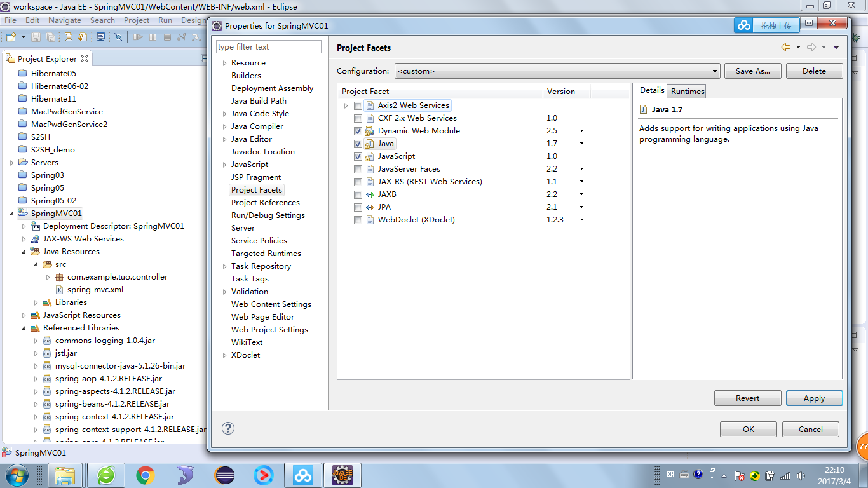Image resolution: width=868 pixels, height=488 pixels.
Task: Click the help question mark icon
Action: pyautogui.click(x=228, y=428)
